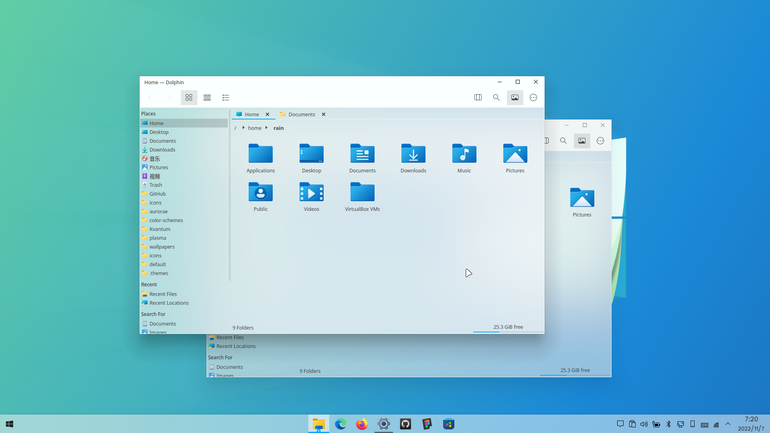Expand the arrow after root breadcrumb
Image resolution: width=770 pixels, height=433 pixels.
[243, 128]
